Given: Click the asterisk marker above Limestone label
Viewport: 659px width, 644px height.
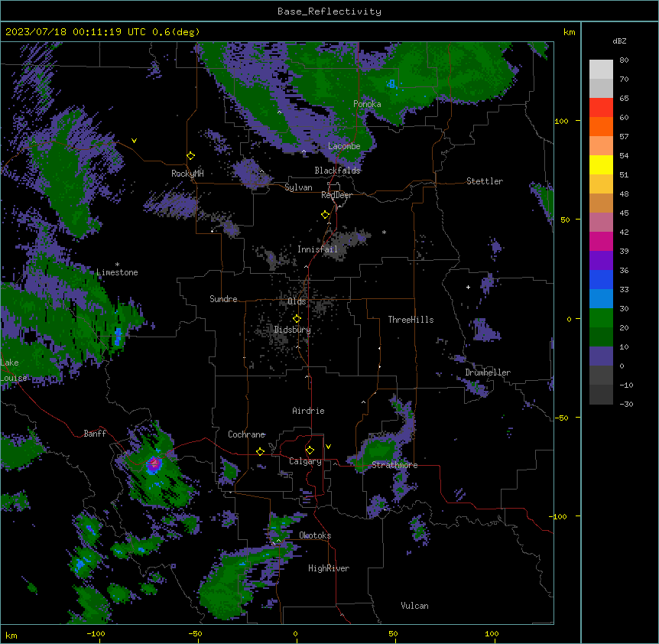Looking at the screenshot, I should point(117,265).
